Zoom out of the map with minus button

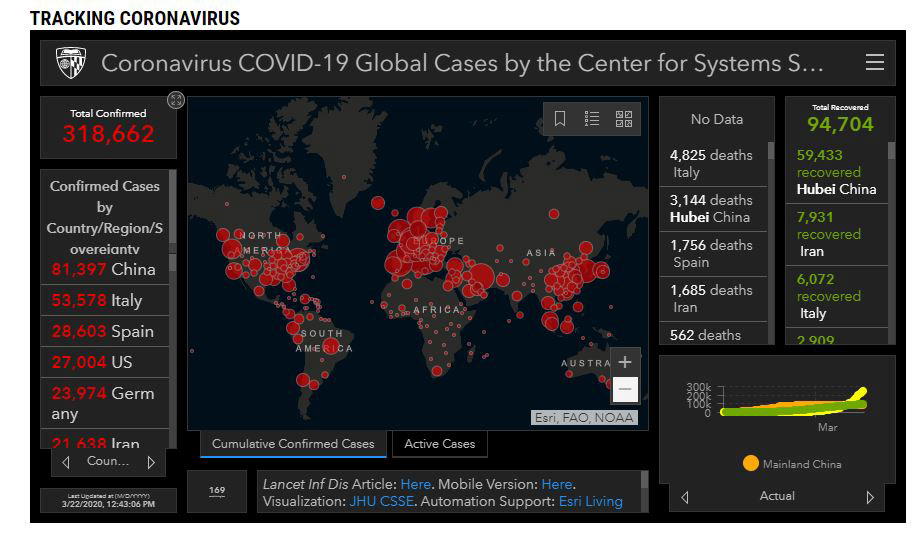pos(625,389)
